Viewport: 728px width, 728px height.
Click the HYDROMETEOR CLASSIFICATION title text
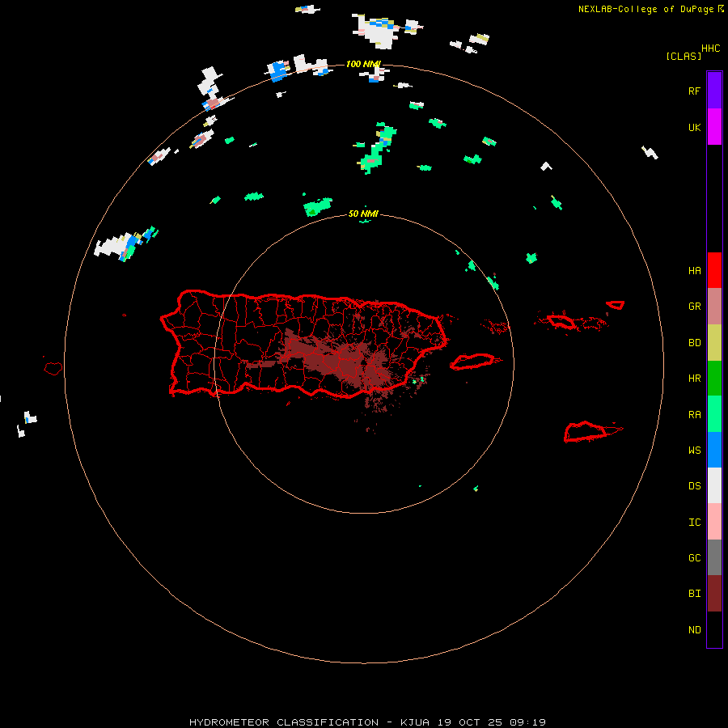[x=284, y=722]
